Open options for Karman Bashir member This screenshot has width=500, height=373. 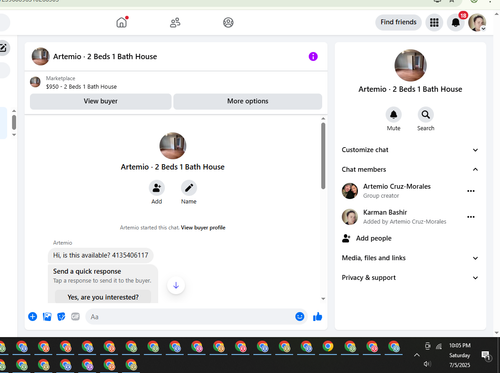[x=471, y=217]
